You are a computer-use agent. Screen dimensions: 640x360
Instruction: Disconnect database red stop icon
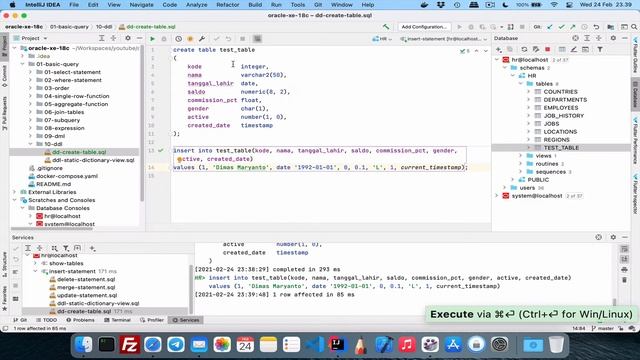tap(547, 49)
